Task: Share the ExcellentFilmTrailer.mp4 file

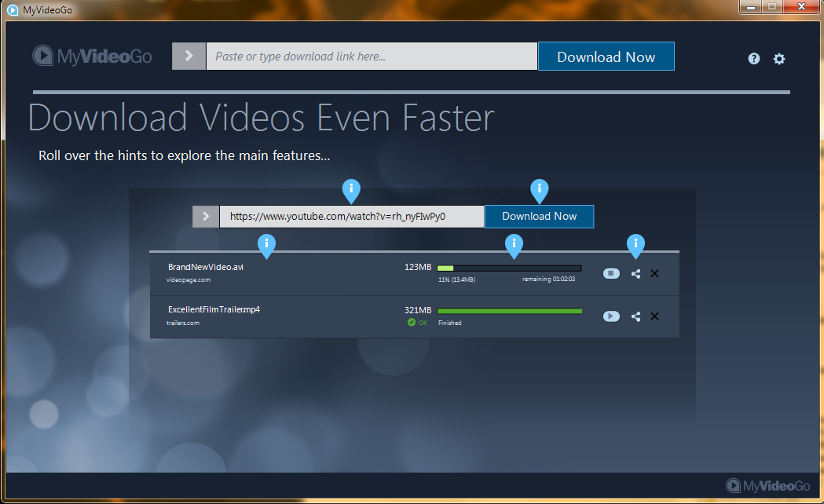Action: tap(635, 316)
